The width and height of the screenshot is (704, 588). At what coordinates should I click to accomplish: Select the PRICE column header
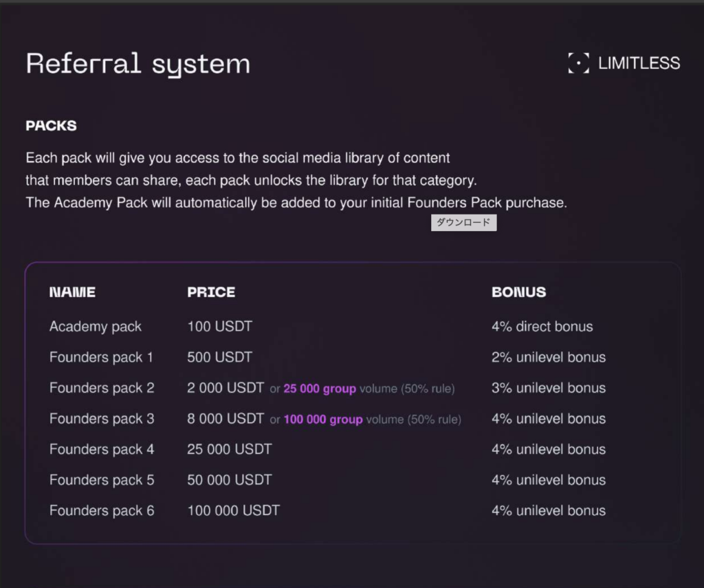tap(211, 292)
